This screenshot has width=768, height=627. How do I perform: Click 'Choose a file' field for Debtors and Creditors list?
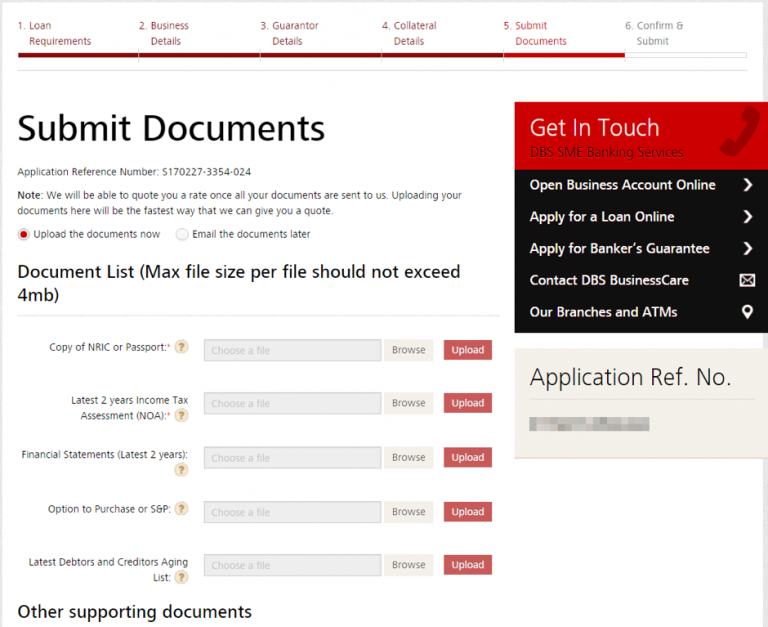(x=292, y=565)
